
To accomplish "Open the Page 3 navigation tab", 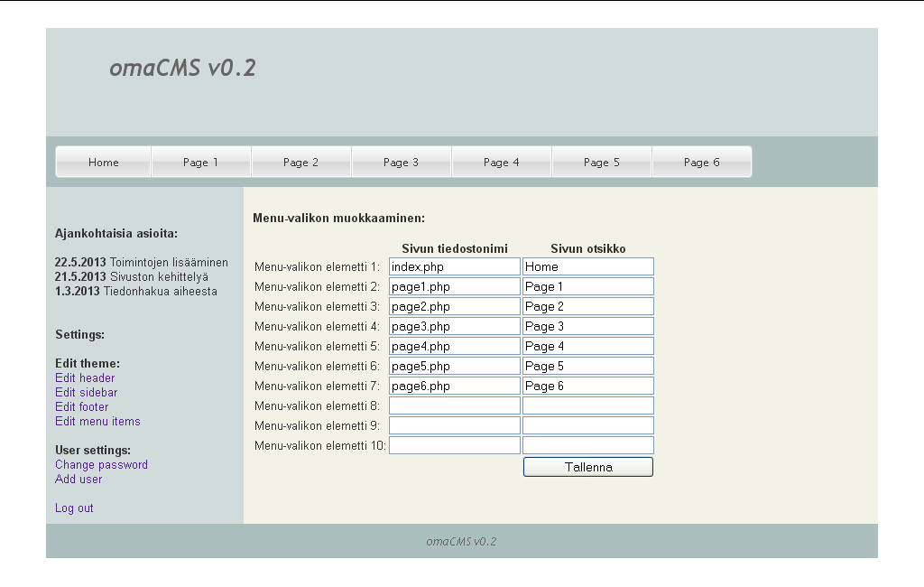I will click(x=402, y=161).
